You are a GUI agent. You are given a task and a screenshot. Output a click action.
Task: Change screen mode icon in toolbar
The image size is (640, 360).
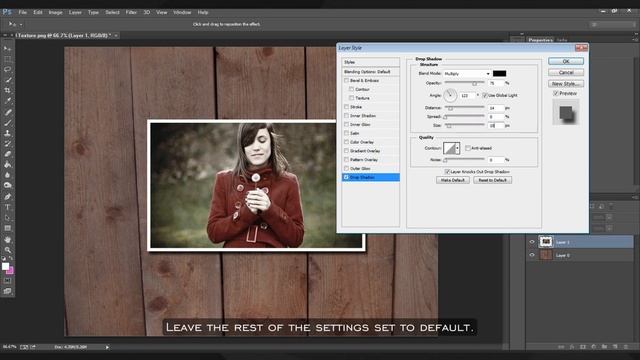tap(7, 291)
